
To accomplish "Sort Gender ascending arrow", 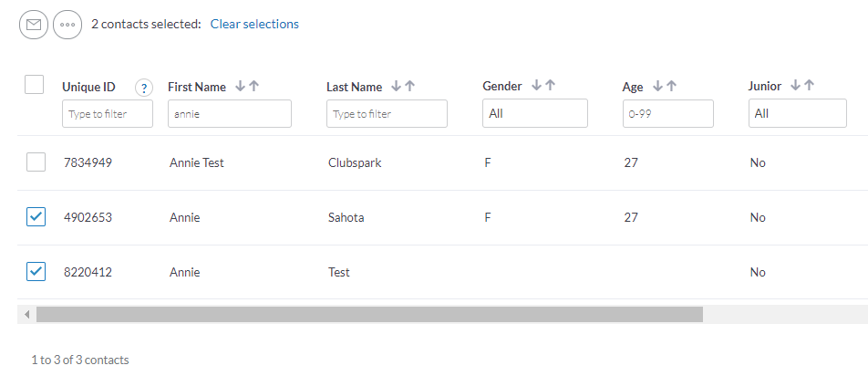I will click(550, 85).
